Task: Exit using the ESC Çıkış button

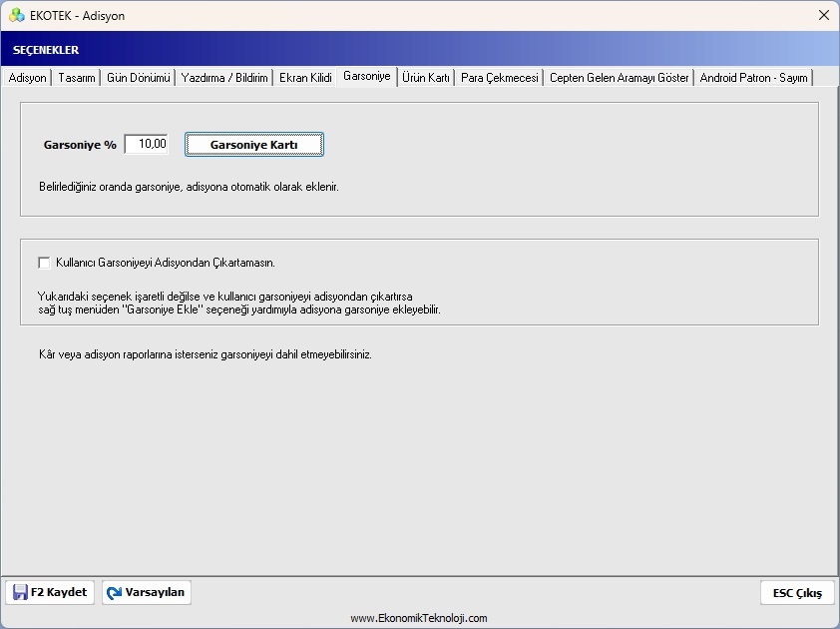Action: (x=797, y=593)
